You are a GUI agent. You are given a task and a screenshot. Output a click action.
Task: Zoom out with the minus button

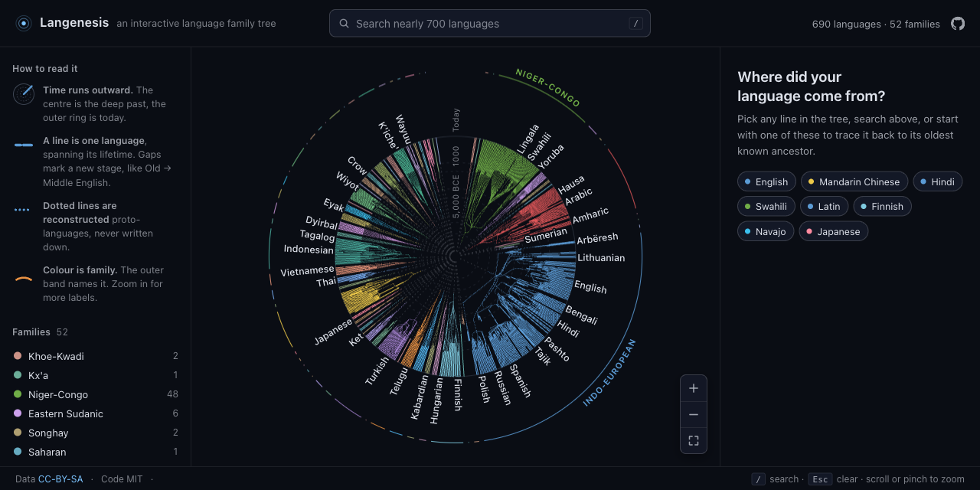coord(694,414)
